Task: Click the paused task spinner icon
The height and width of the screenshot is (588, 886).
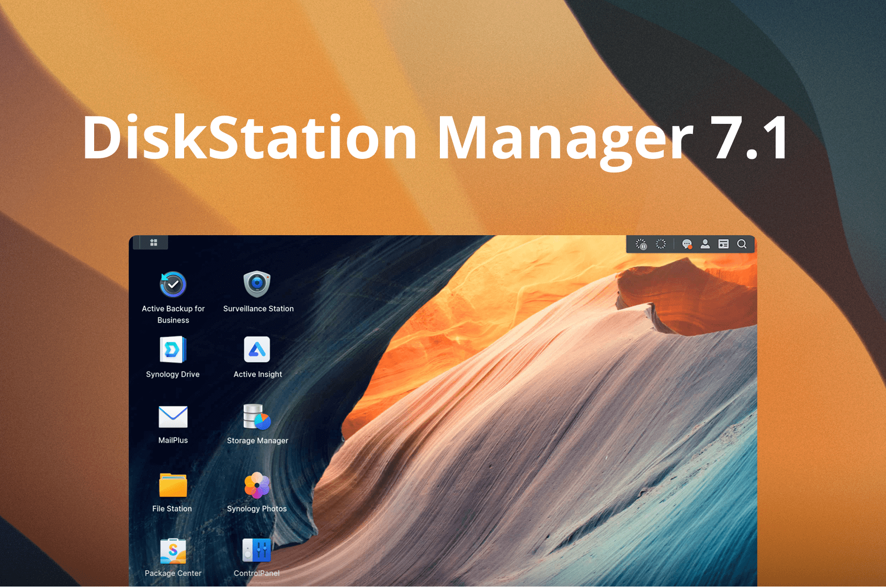Action: tap(641, 244)
